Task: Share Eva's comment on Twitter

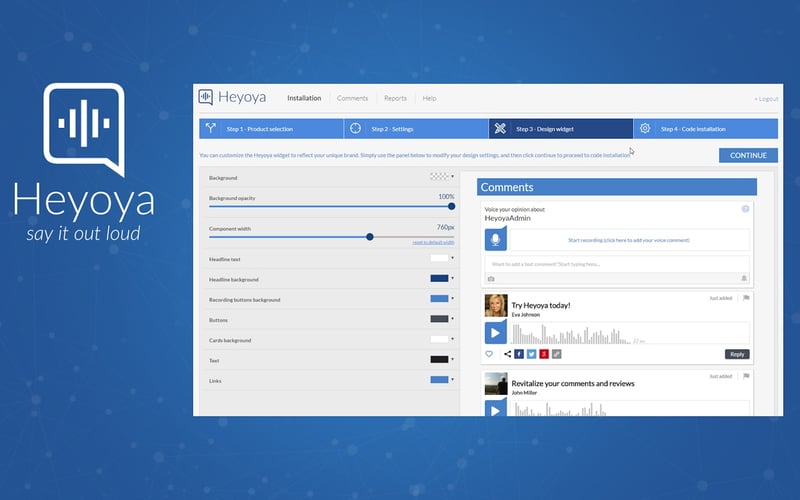Action: coord(531,354)
